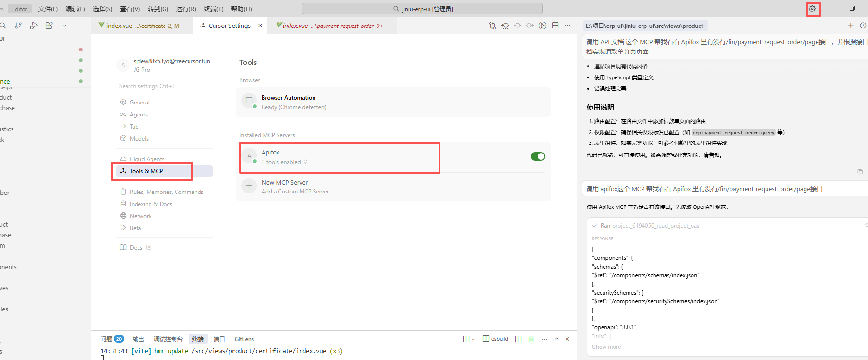This screenshot has height=360, width=868.
Task: Go to next change circle-arrow icon
Action: pos(530,26)
